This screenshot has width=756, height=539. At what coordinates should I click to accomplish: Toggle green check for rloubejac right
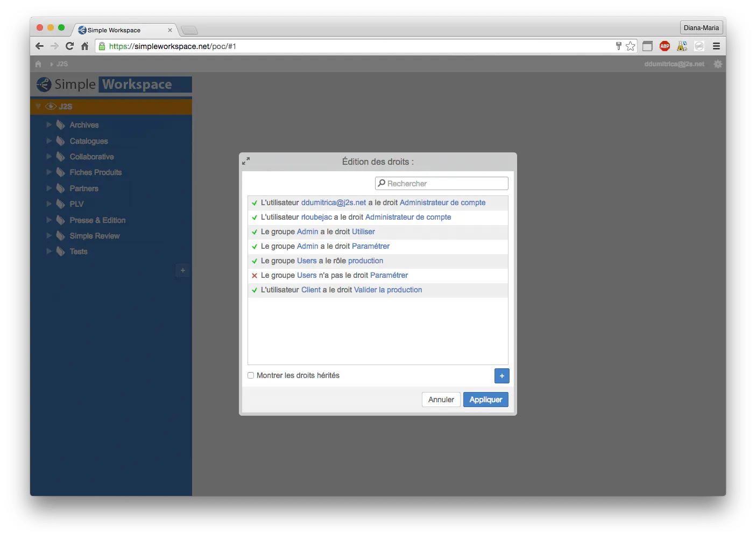click(x=255, y=218)
